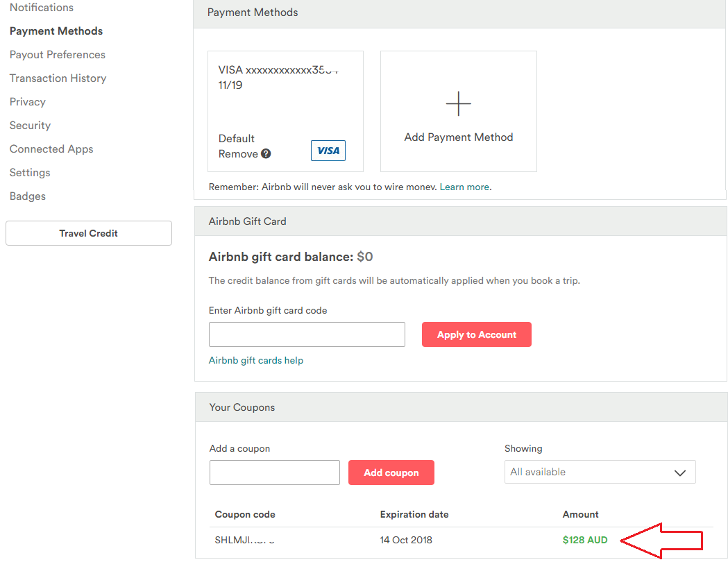Image resolution: width=728 pixels, height=578 pixels.
Task: Navigate to Privacy settings
Action: [28, 102]
